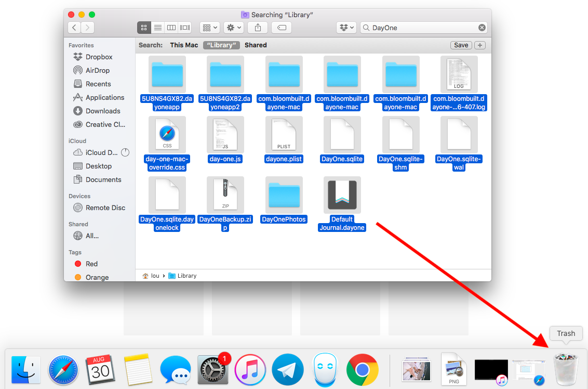The width and height of the screenshot is (588, 389).
Task: Open AirDrop in the sidebar
Action: pos(91,71)
